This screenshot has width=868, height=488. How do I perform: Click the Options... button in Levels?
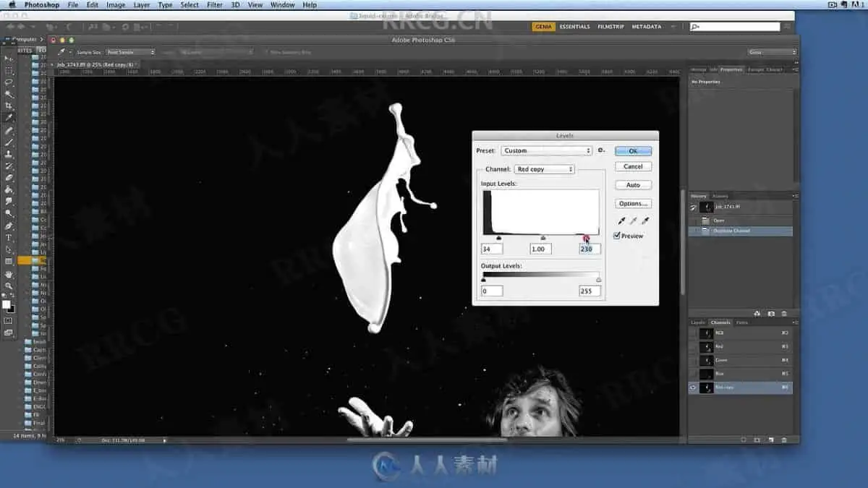tap(633, 204)
